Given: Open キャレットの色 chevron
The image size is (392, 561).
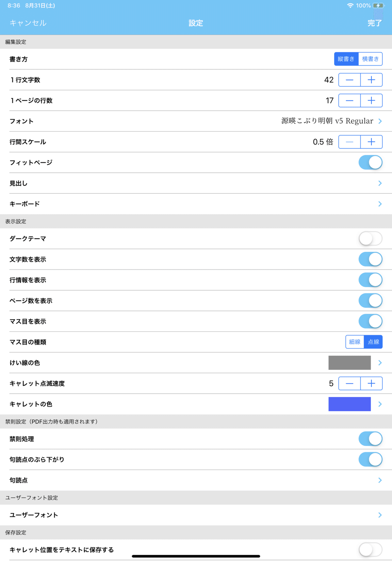Looking at the screenshot, I should coord(380,404).
